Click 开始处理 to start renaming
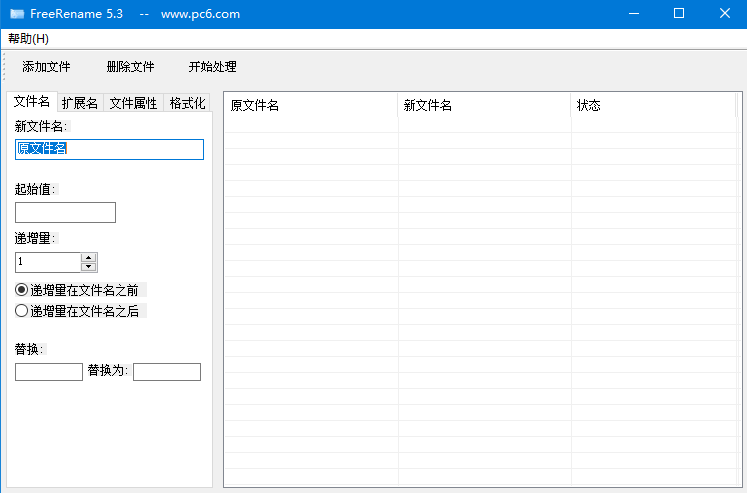This screenshot has width=747, height=493. (212, 67)
